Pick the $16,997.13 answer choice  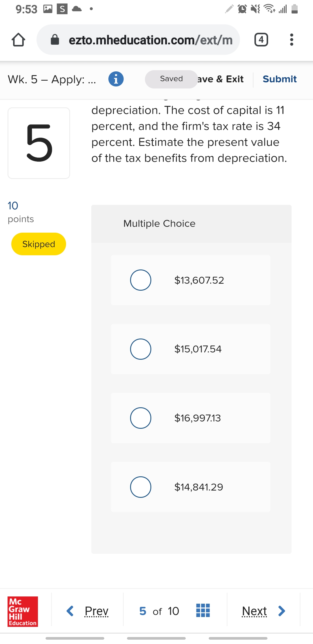(x=141, y=418)
